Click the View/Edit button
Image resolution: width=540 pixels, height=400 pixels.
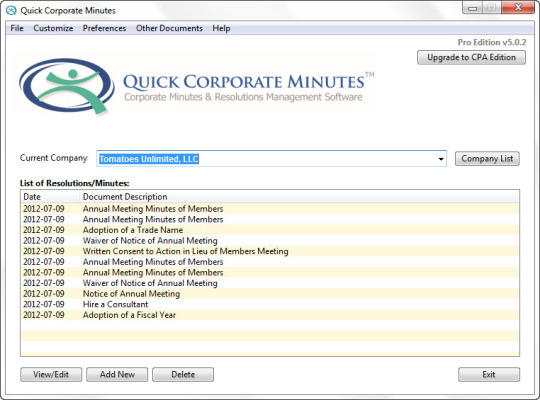51,375
